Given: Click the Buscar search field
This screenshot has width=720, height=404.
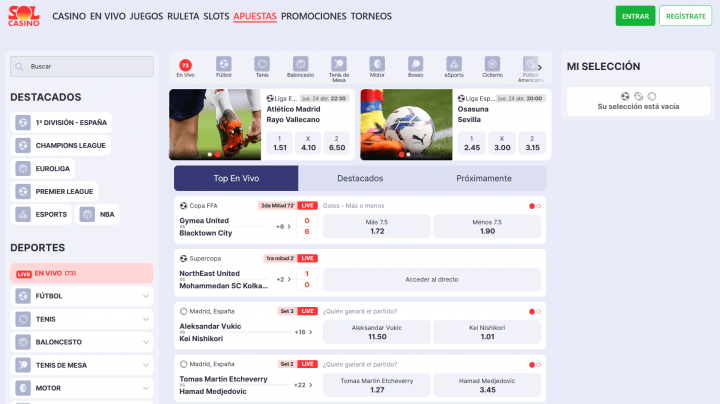Looking at the screenshot, I should (x=82, y=67).
